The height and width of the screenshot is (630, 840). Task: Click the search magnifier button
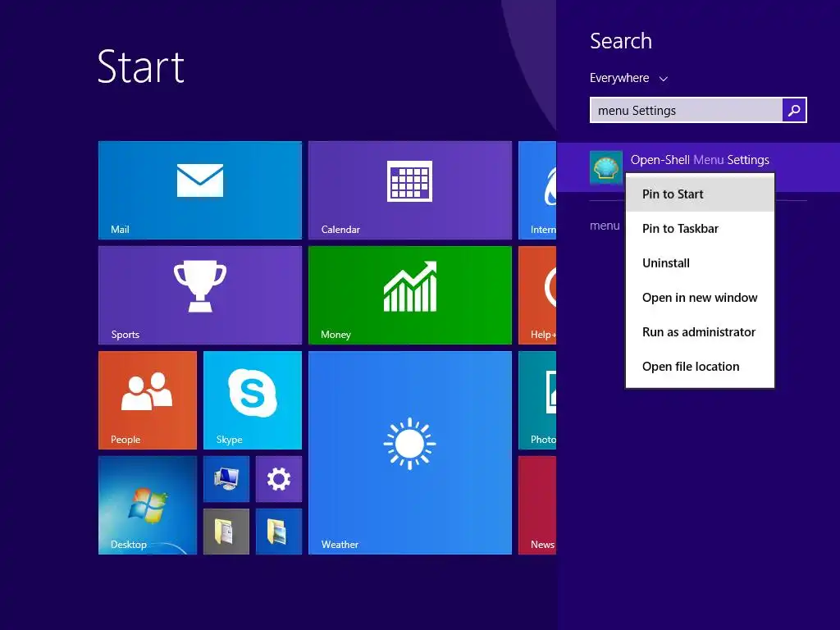pyautogui.click(x=794, y=111)
